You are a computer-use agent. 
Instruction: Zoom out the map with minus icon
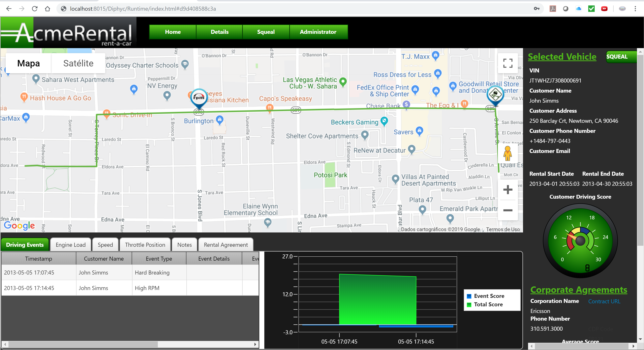coord(508,210)
